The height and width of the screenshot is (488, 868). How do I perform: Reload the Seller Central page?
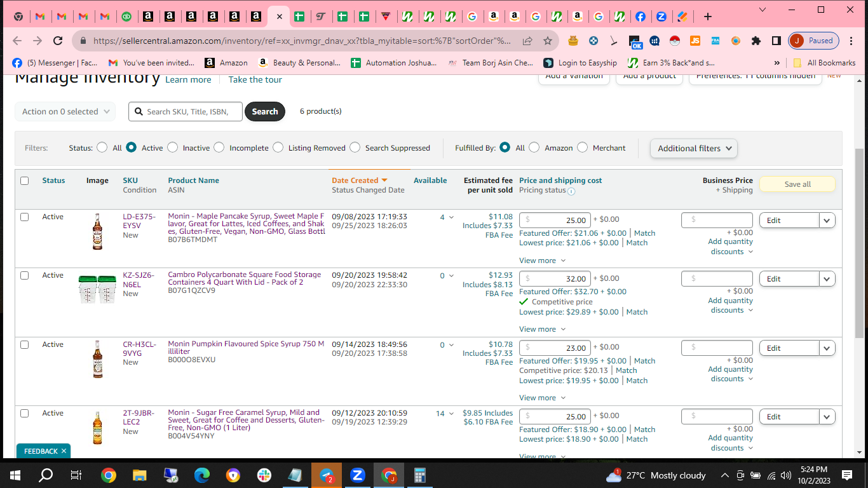point(58,41)
